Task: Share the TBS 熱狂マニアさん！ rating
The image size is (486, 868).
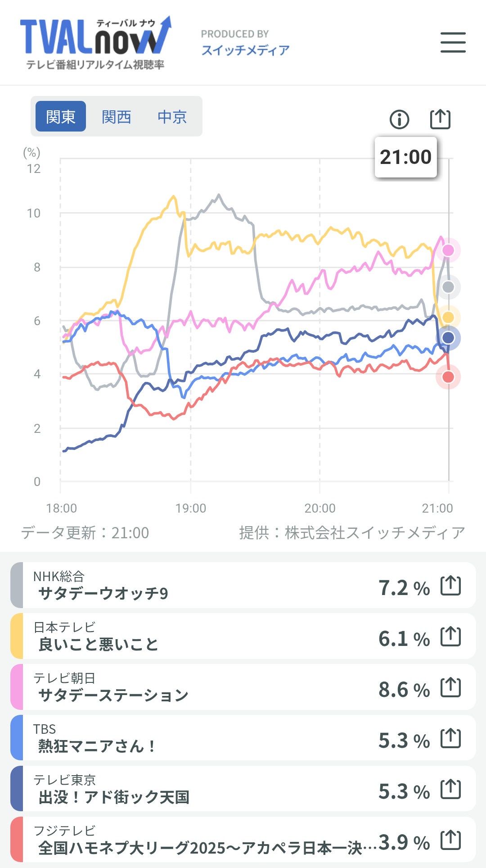Action: point(450,738)
